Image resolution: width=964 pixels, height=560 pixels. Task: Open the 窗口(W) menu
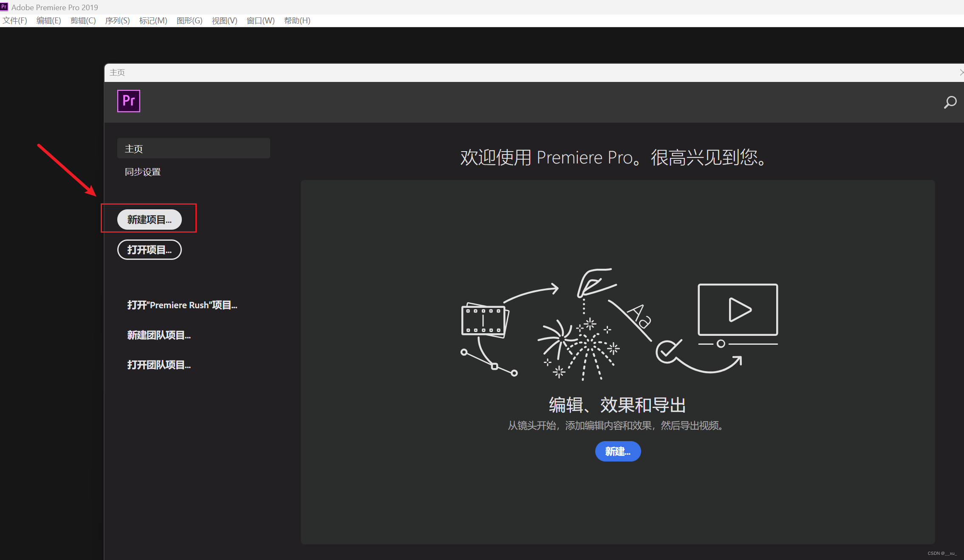point(261,21)
